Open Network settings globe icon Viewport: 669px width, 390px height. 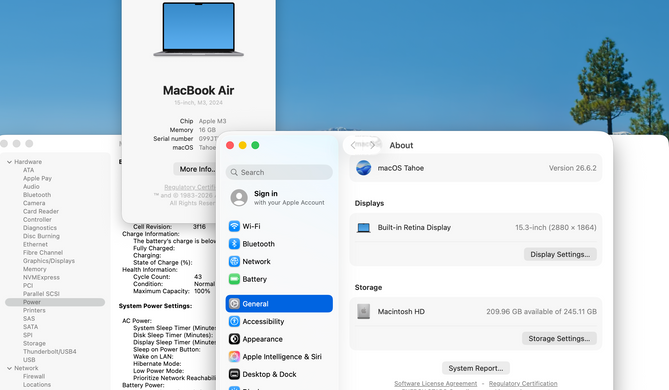tap(234, 261)
